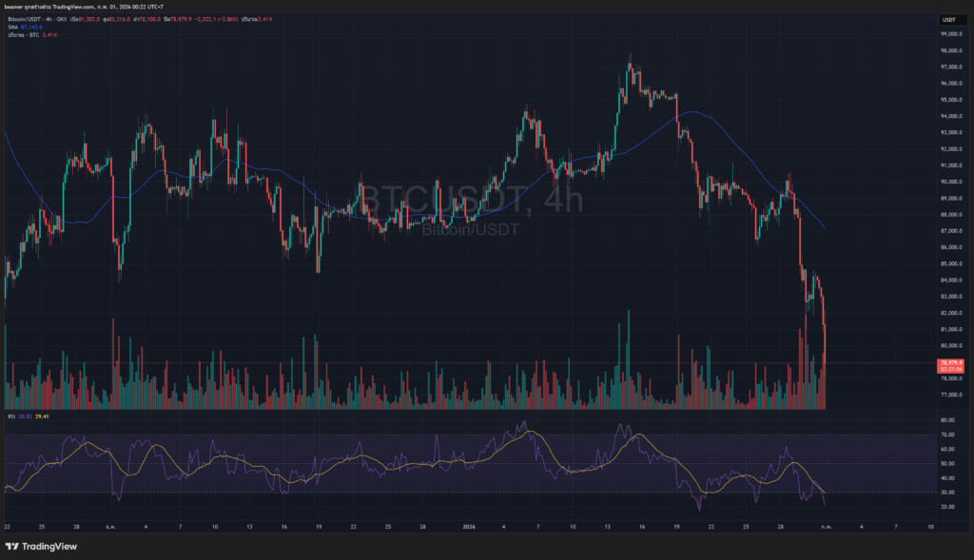The image size is (974, 560).
Task: Click the red current price label 78,979.9
Action: [x=950, y=362]
